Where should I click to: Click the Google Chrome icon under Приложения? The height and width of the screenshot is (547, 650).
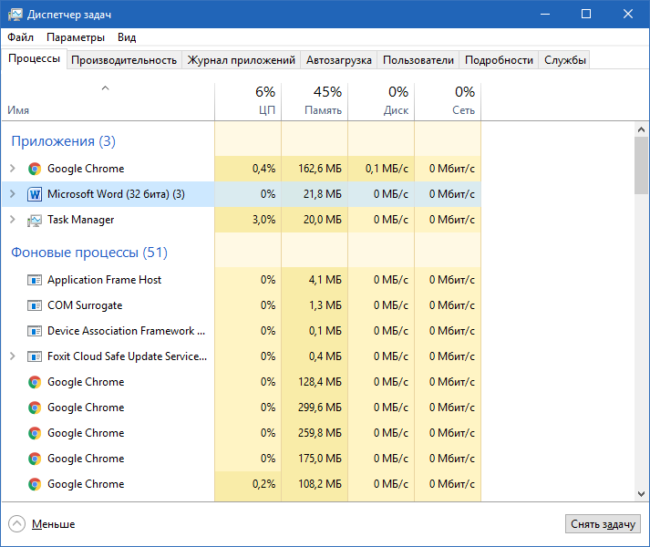(34, 169)
